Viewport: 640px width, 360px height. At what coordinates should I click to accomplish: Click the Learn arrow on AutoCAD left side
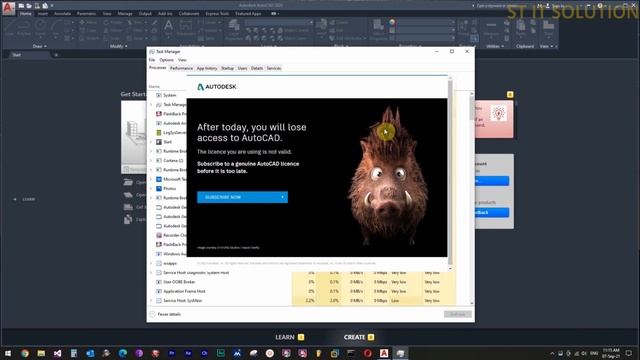tap(15, 199)
